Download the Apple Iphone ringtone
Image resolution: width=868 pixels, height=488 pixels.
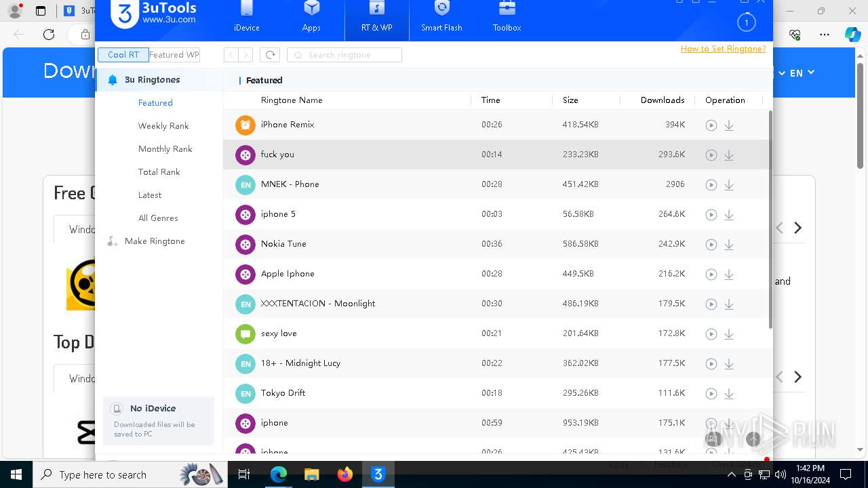pyautogui.click(x=729, y=274)
